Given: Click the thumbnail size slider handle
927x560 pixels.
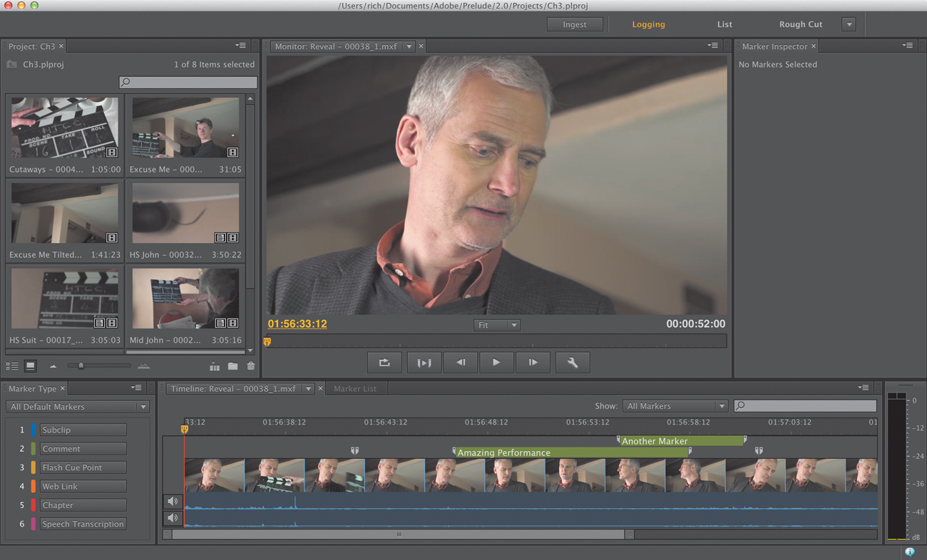Looking at the screenshot, I should point(81,366).
